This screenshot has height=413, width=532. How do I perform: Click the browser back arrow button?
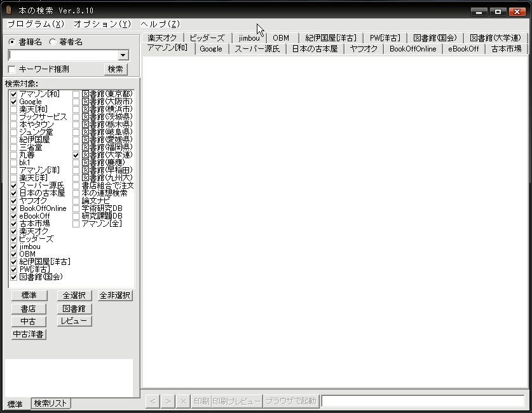point(153,402)
